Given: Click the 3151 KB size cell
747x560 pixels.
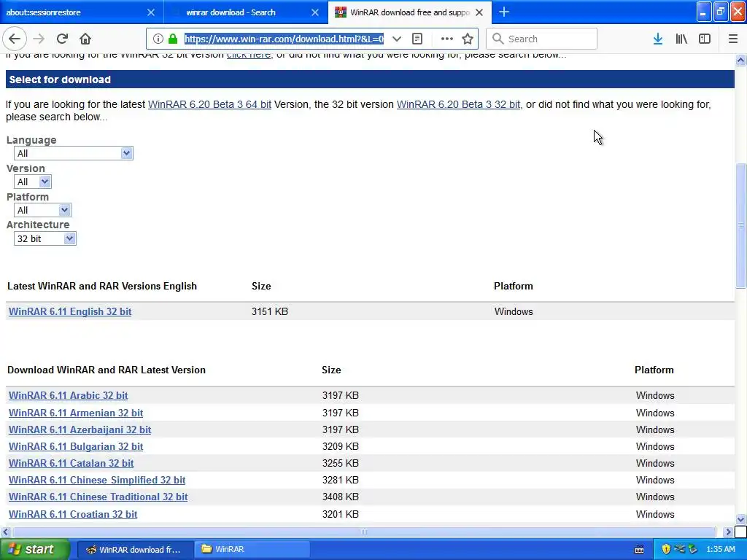Looking at the screenshot, I should coord(270,311).
